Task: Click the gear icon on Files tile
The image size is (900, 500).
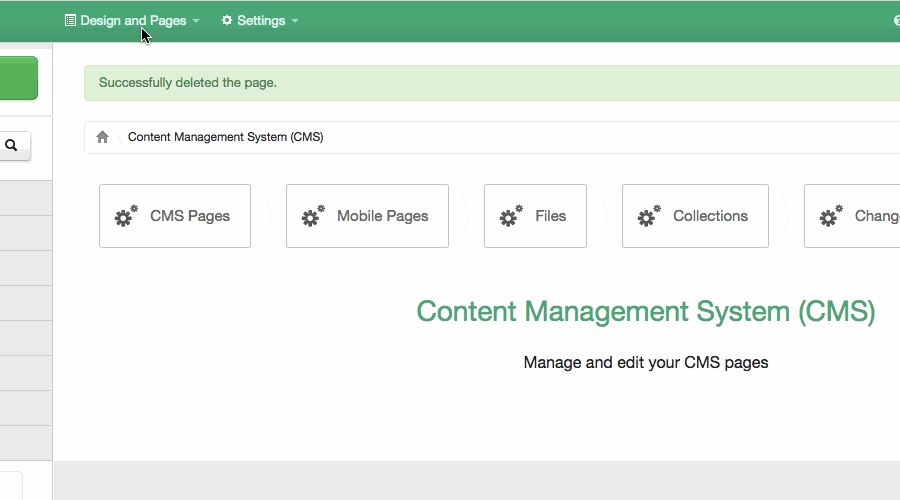Action: pyautogui.click(x=511, y=216)
